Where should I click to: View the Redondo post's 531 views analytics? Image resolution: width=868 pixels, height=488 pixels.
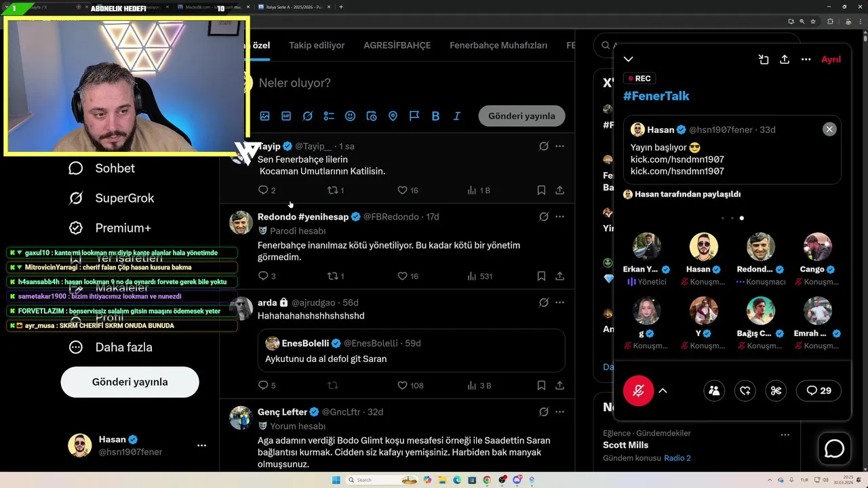point(479,276)
